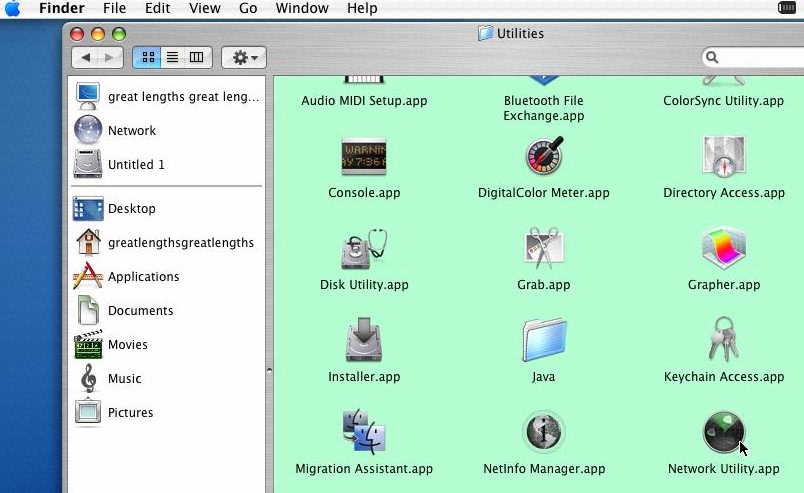Select Keychain Access.app keys icon

723,339
